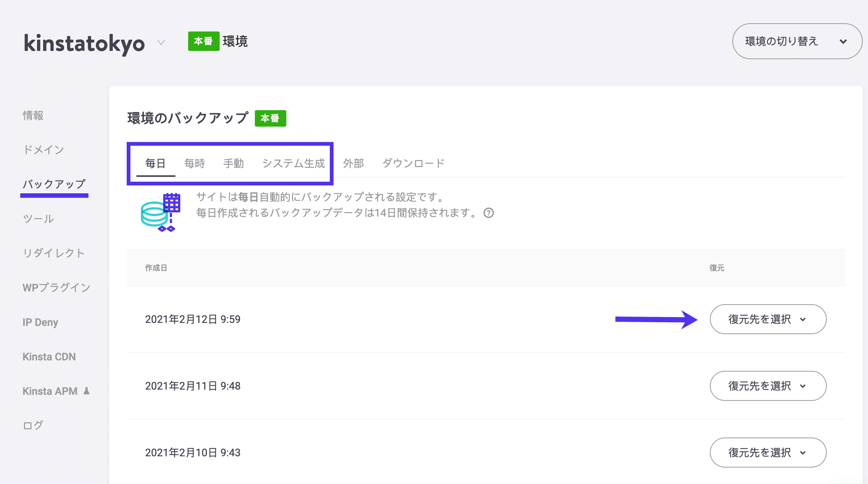
Task: Open 復元先を選択 for the February 11 backup
Action: [x=768, y=386]
